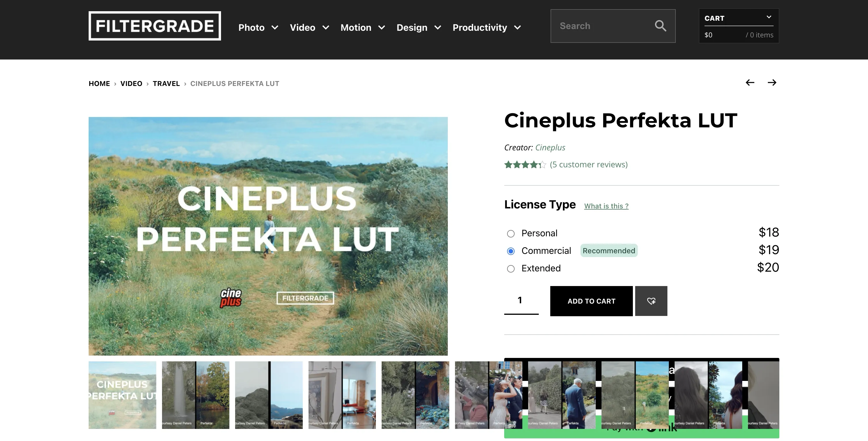Click the Add to Cart button
868x441 pixels.
591,301
